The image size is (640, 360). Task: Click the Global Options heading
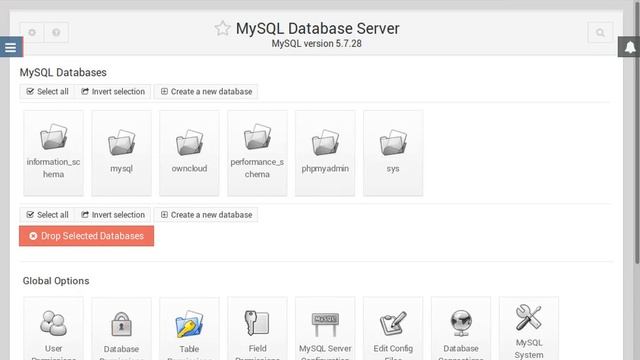[56, 281]
